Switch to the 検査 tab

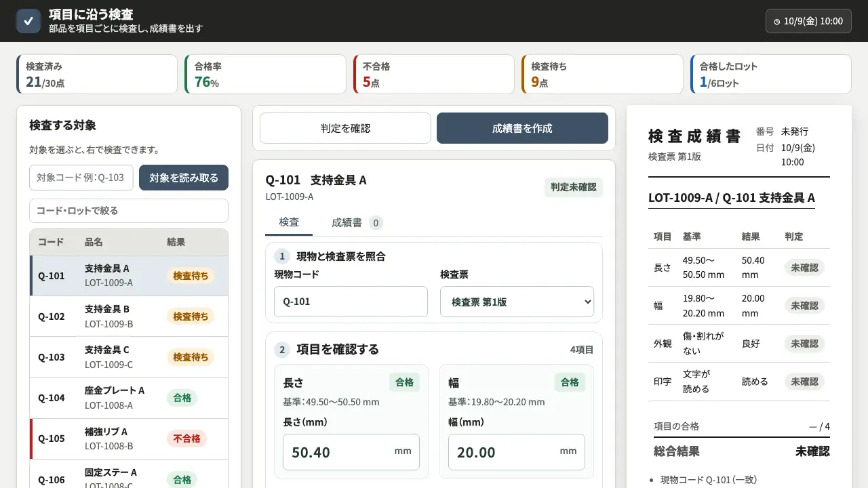point(289,222)
